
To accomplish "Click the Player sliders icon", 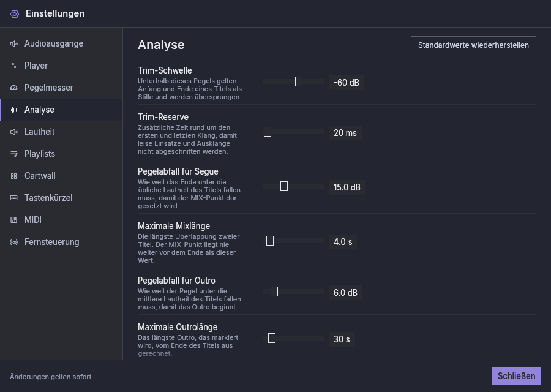I will (13, 66).
